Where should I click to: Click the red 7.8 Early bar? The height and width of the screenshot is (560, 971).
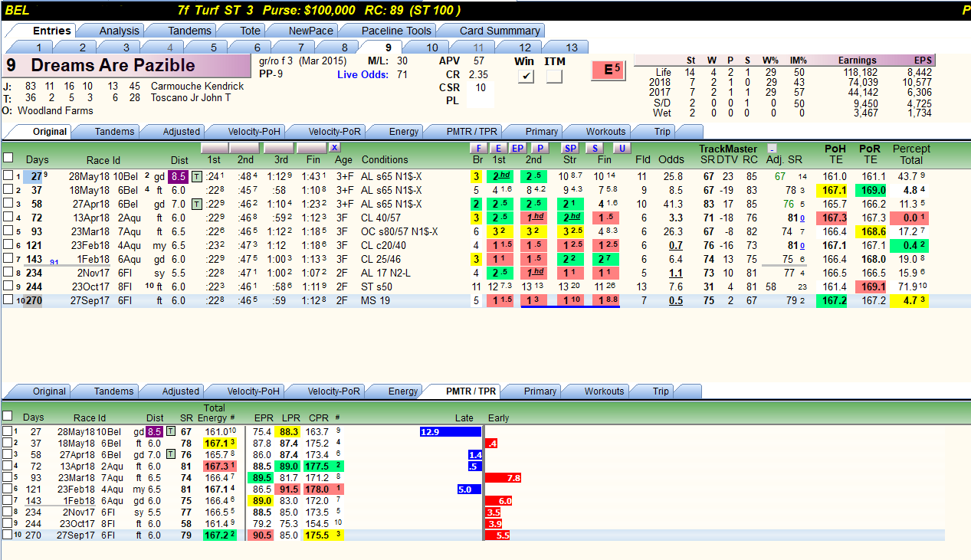point(504,477)
